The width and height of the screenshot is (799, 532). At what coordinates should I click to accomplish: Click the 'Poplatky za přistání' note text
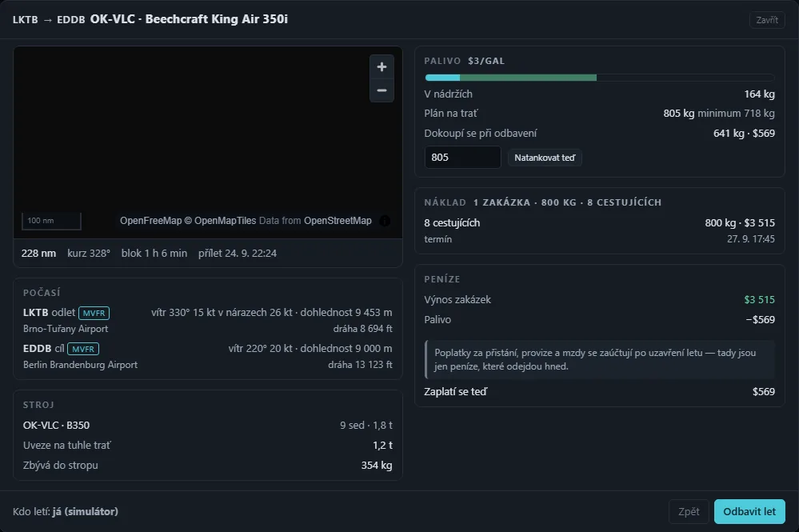[x=595, y=359]
